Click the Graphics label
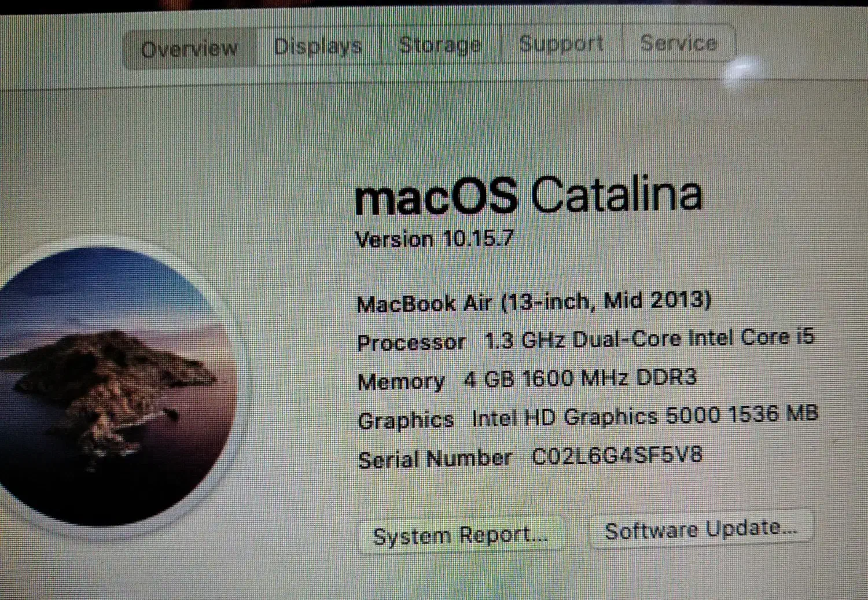Image resolution: width=868 pixels, height=600 pixels. pyautogui.click(x=406, y=421)
